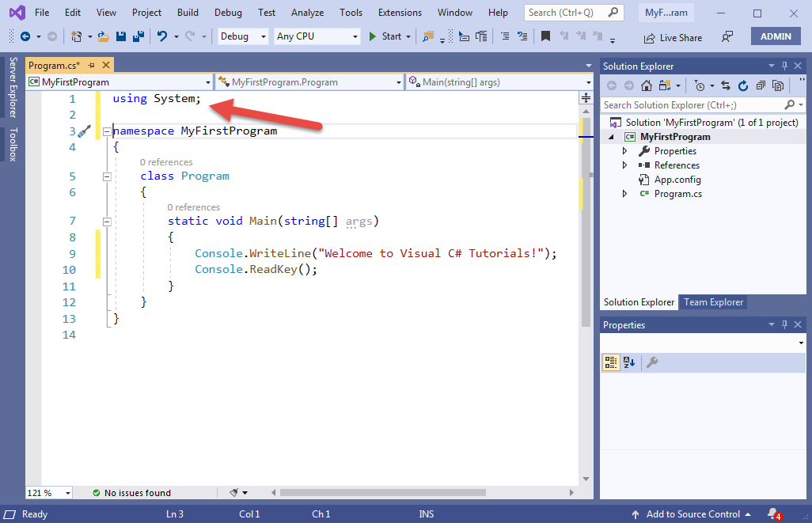Collapse the Main method code region

coord(107,222)
